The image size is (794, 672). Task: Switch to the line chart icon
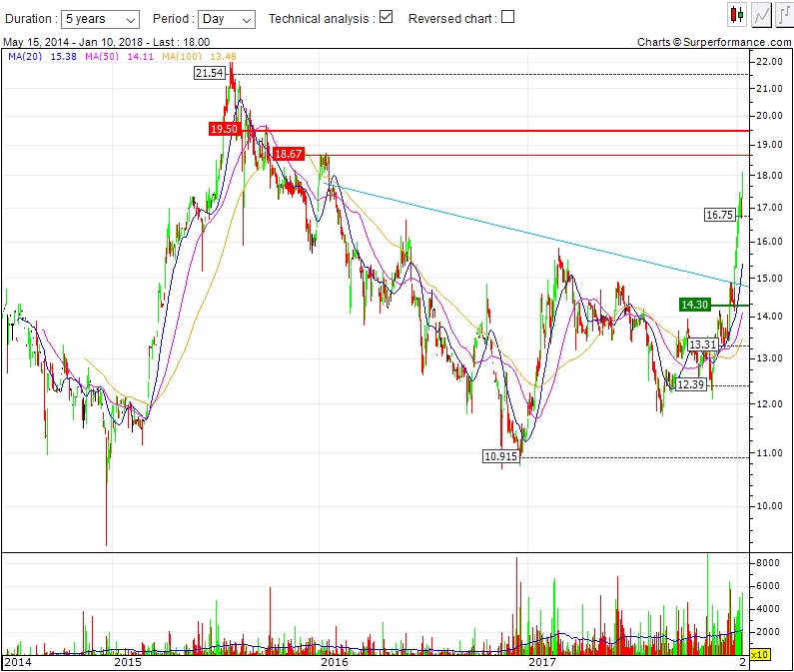click(760, 15)
